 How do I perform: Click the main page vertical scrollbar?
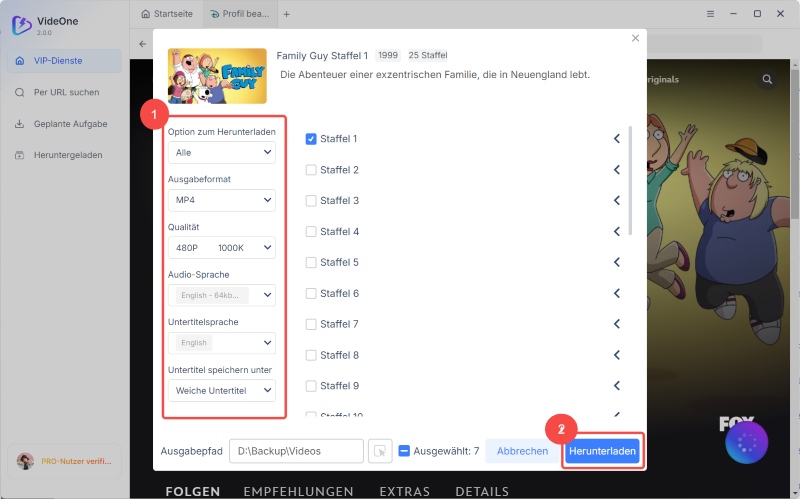click(x=795, y=144)
